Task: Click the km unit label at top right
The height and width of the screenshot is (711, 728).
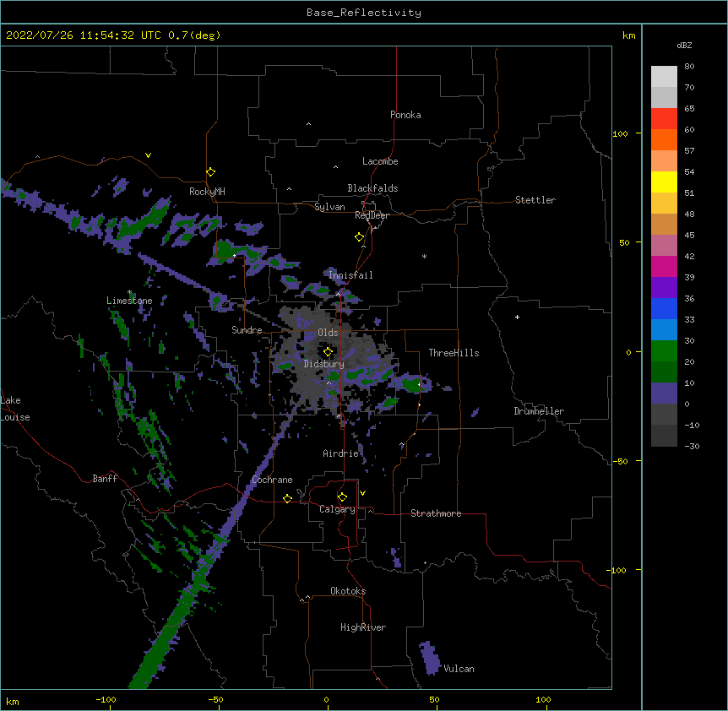Action: (629, 35)
